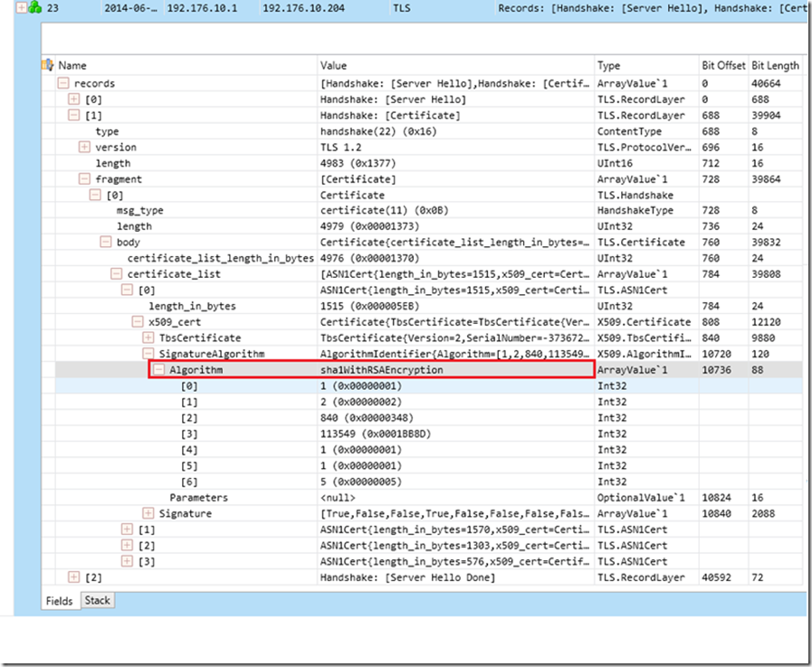The image size is (812, 667).
Task: Switch to the Fields tab
Action: coord(60,601)
